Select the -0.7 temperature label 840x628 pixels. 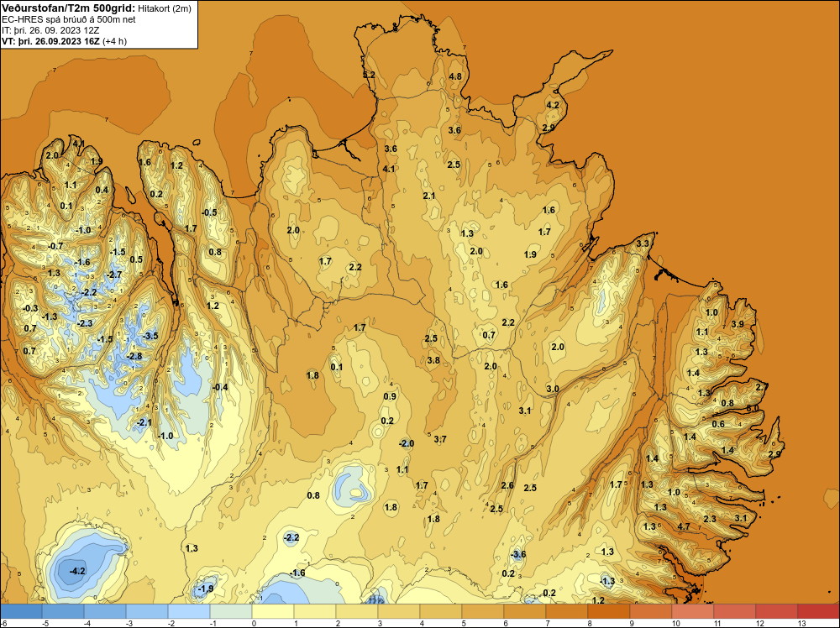[55, 246]
